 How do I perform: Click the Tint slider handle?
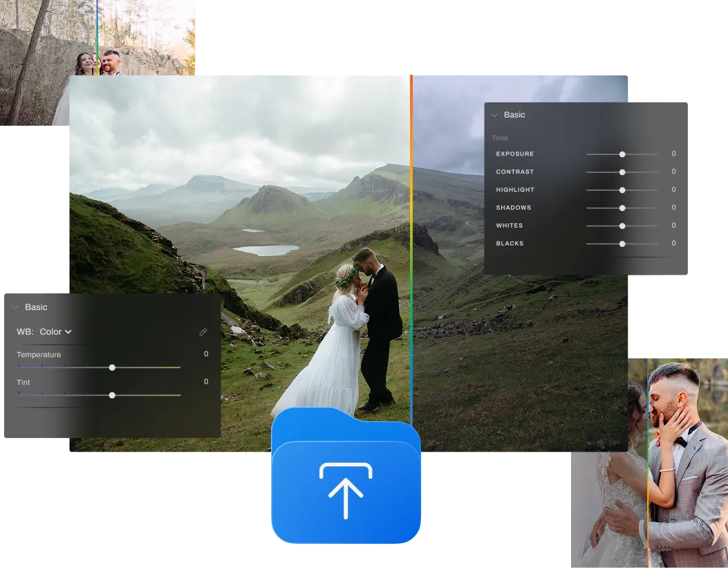pos(112,395)
